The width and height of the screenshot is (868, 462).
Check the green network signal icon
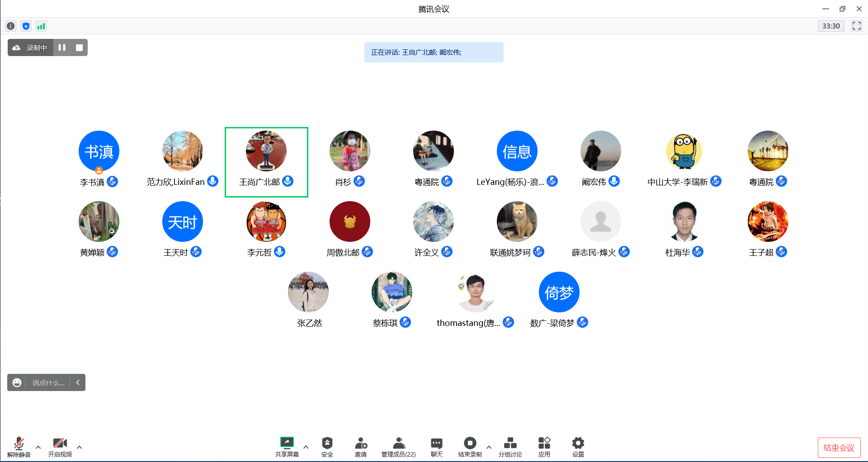point(41,26)
